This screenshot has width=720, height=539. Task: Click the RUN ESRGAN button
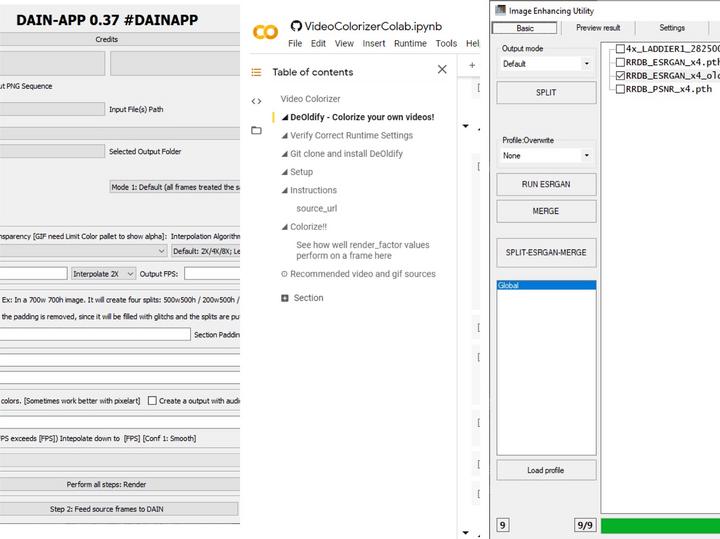(546, 184)
